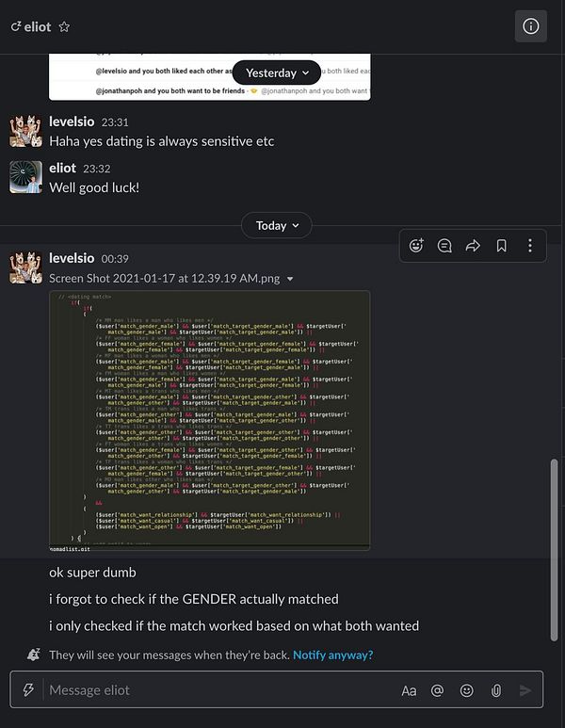Expand the Yesterday date dropdown
This screenshot has height=728, width=565.
click(277, 73)
